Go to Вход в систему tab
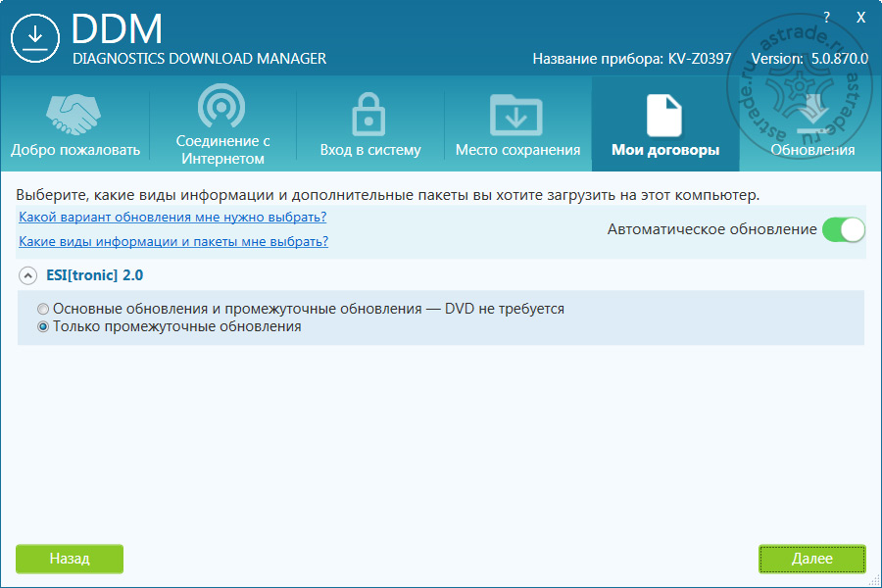Viewport: 882px width, 588px height. click(x=370, y=123)
